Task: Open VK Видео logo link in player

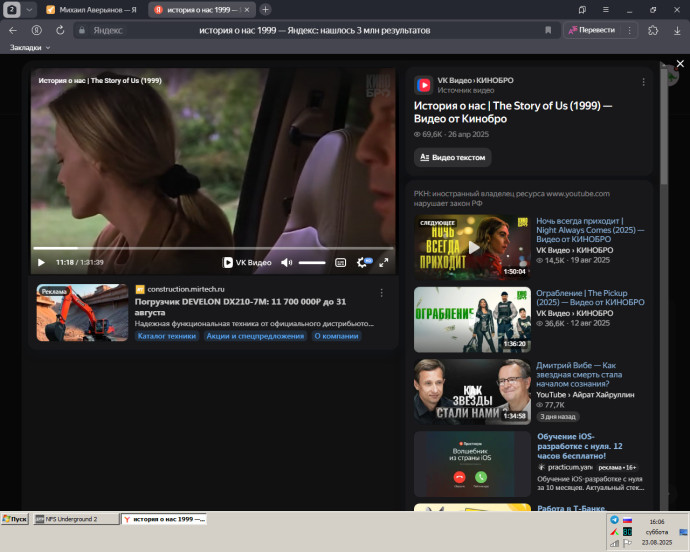Action: (247, 262)
